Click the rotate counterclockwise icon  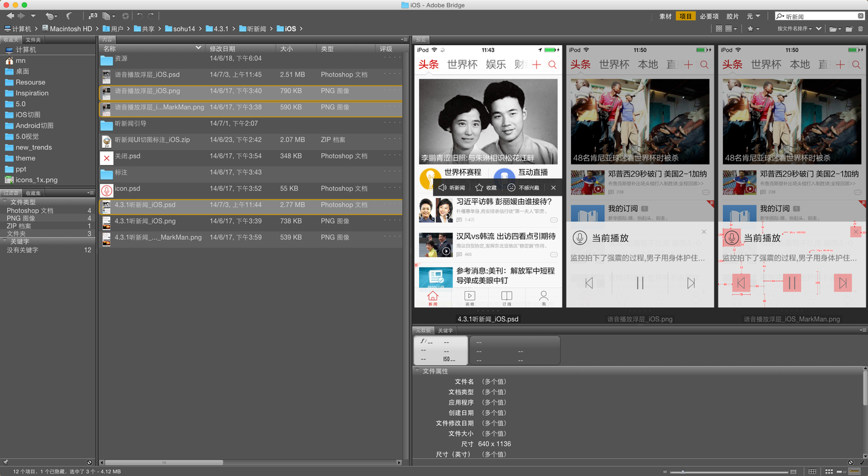[140, 16]
